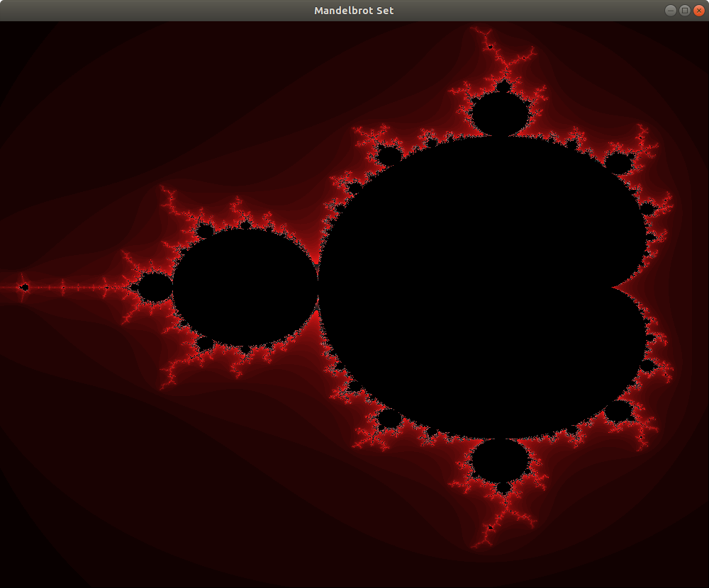Click the center of the main cardioid
The width and height of the screenshot is (709, 588).
482,287
